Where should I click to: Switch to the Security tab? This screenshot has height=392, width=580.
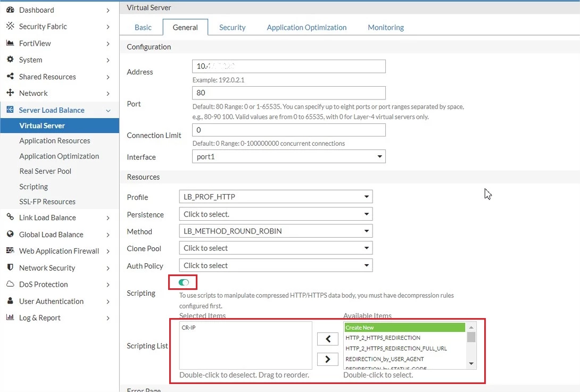pos(233,27)
